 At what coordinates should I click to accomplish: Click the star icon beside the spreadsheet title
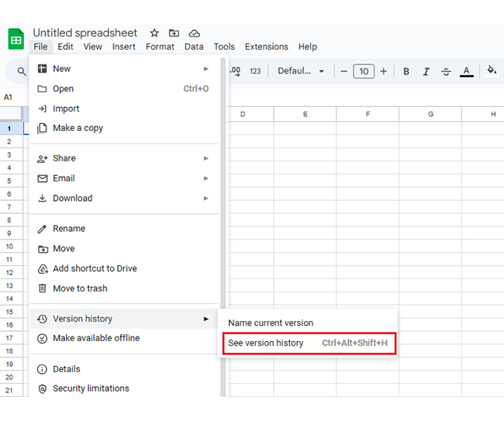point(154,33)
